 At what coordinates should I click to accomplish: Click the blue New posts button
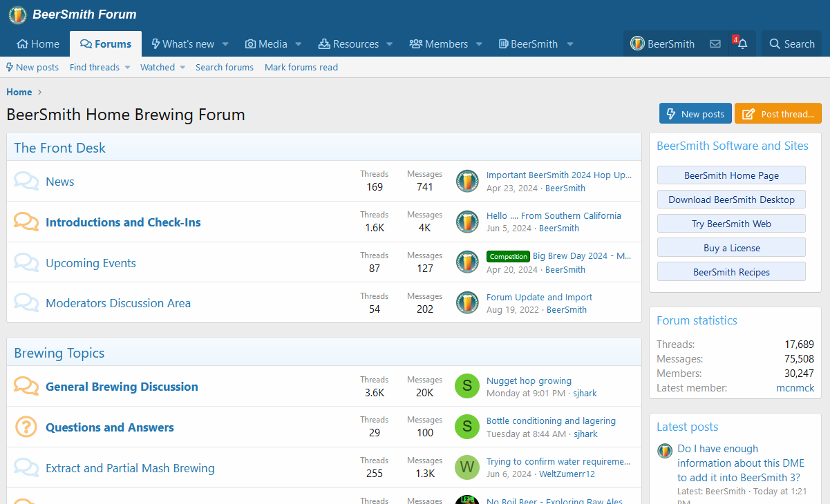tap(695, 114)
